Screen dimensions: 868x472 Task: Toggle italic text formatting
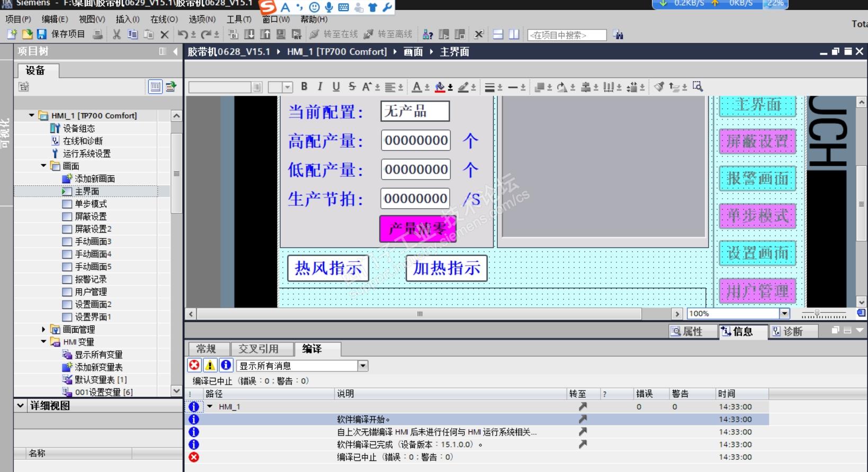pos(320,87)
